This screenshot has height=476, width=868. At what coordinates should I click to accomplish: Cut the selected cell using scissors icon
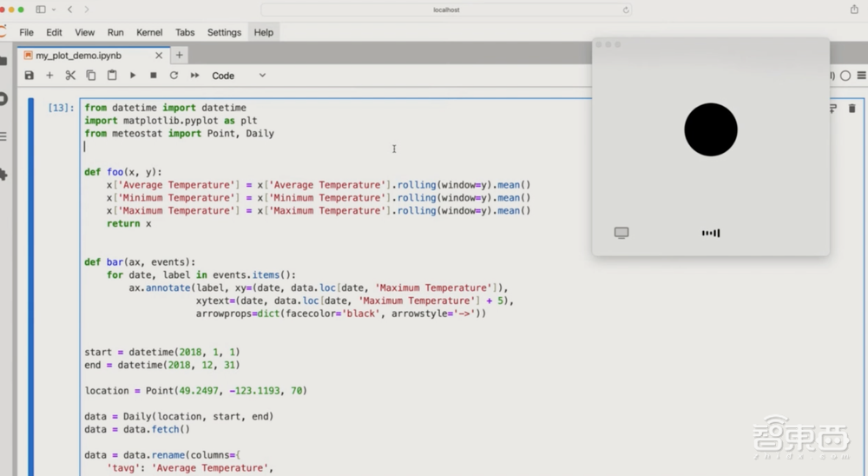[x=70, y=76]
